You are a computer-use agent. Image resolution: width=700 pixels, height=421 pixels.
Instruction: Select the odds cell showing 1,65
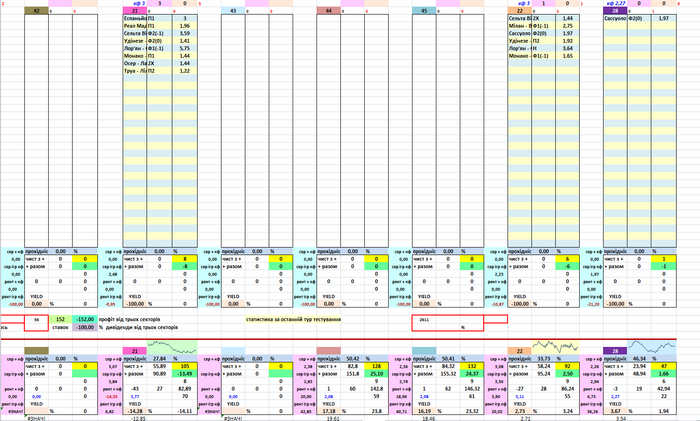click(567, 56)
